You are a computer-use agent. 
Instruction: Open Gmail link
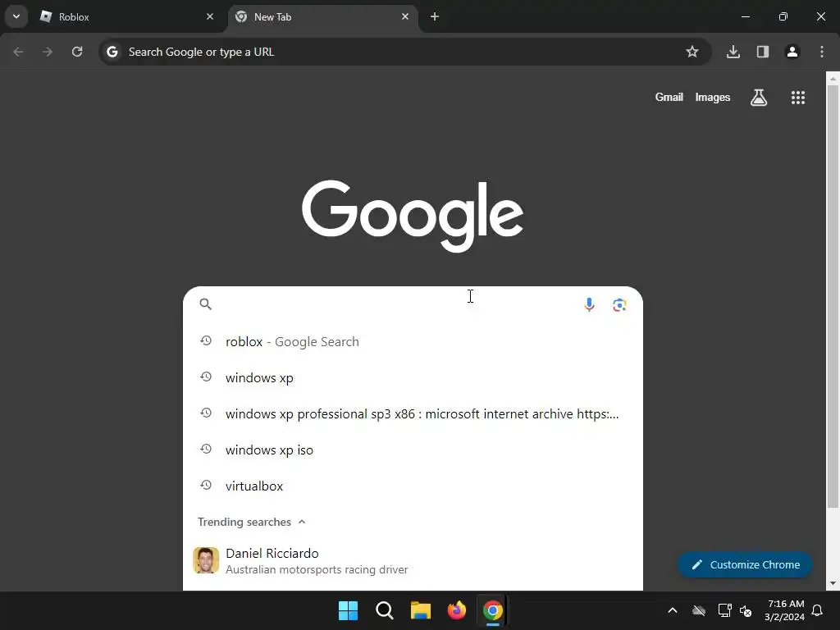669,98
